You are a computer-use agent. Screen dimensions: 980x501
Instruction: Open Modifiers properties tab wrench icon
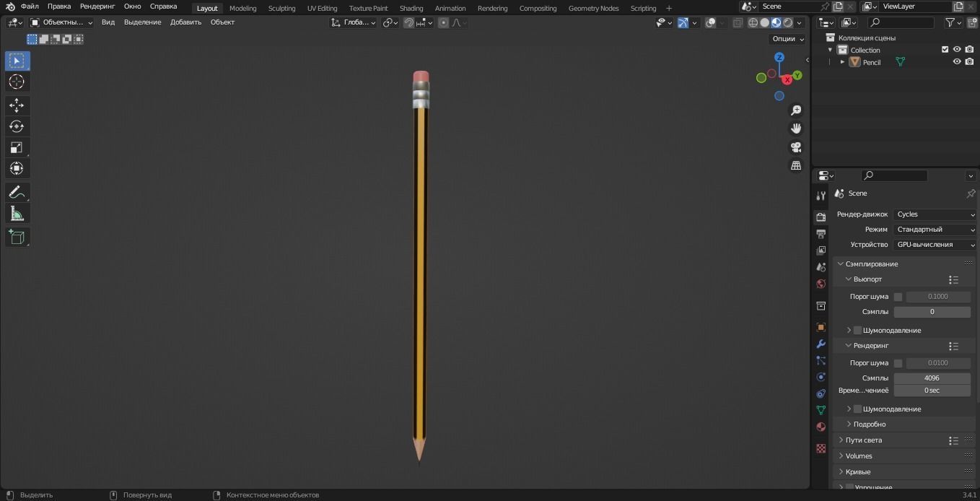tap(821, 344)
